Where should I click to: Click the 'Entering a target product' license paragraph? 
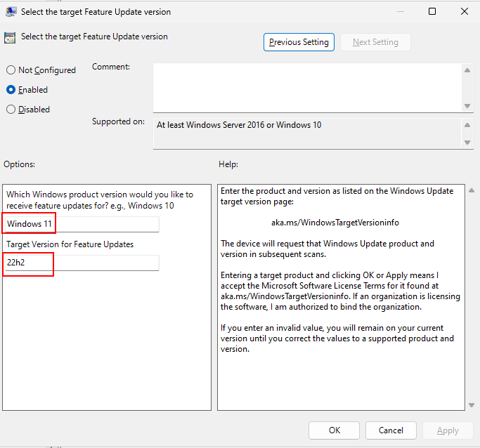point(340,291)
